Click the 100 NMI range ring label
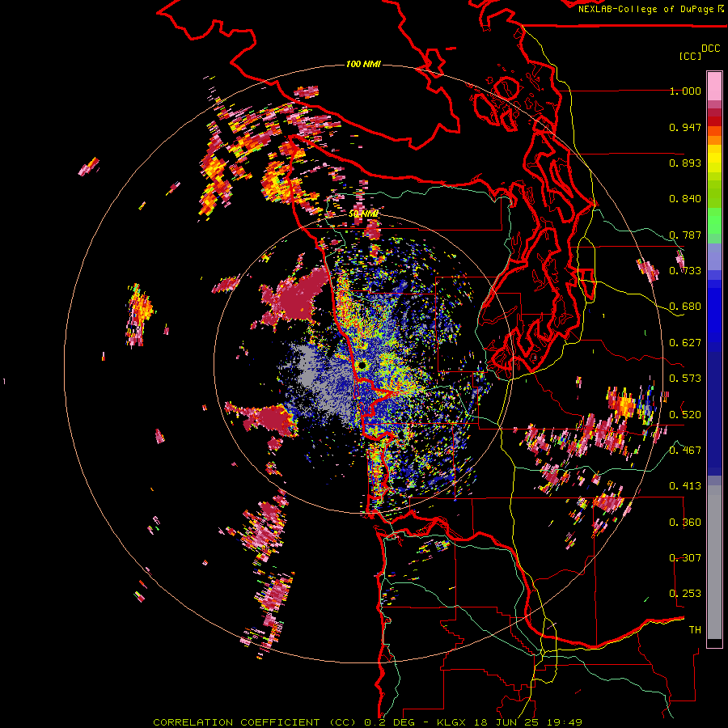728x728 pixels. (363, 64)
